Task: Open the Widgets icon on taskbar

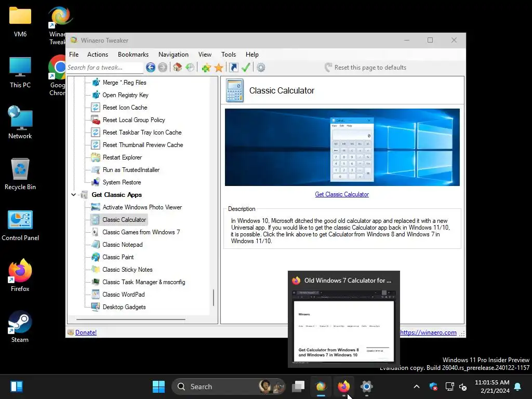Action: (16, 387)
